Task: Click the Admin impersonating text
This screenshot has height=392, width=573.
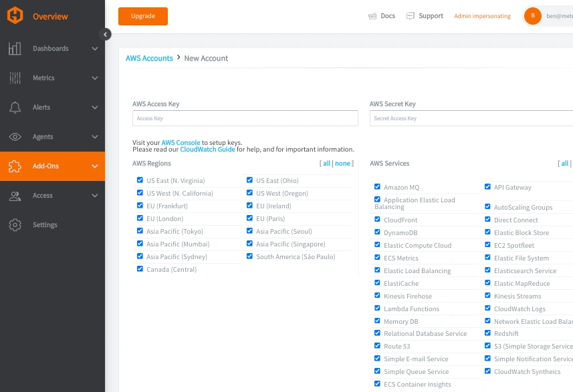Action: 482,16
